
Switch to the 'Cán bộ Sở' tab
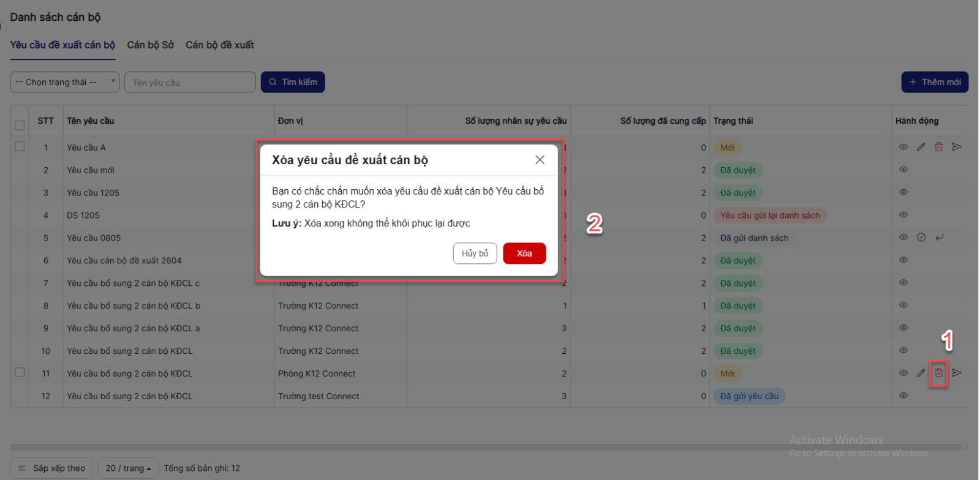150,45
